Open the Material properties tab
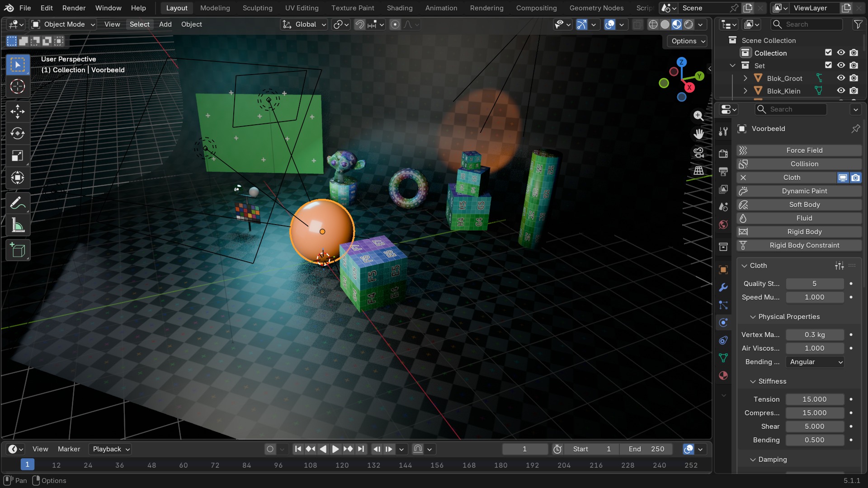 723,375
